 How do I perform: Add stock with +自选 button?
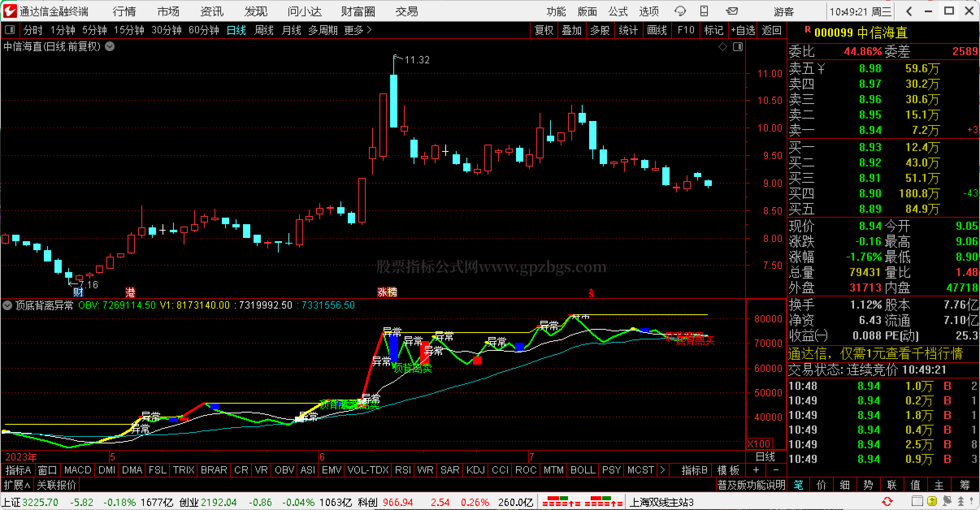point(743,30)
